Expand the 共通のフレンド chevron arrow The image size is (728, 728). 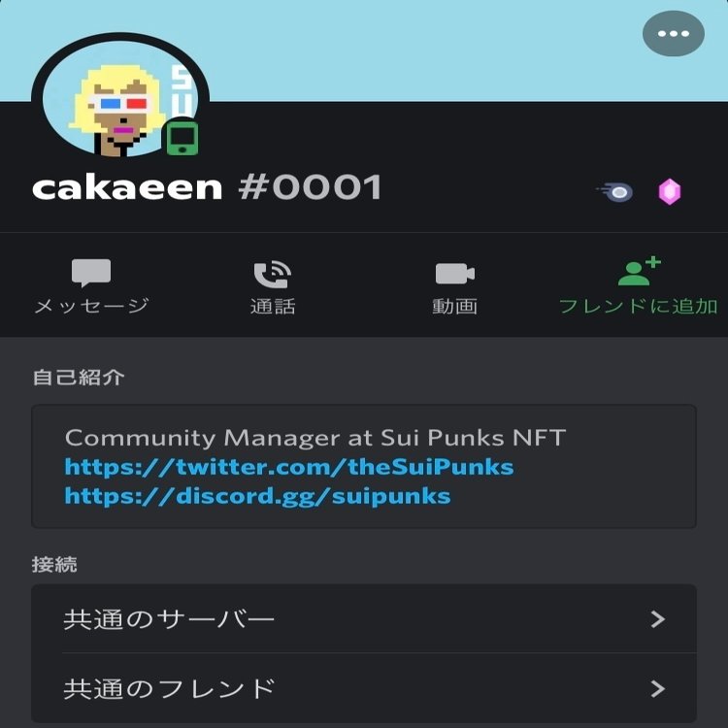pyautogui.click(x=658, y=688)
